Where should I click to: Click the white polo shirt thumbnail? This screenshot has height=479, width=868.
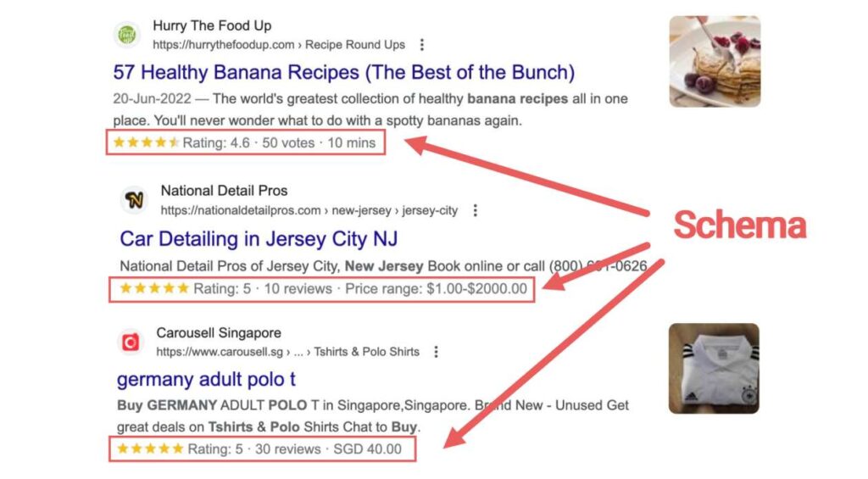click(x=713, y=368)
